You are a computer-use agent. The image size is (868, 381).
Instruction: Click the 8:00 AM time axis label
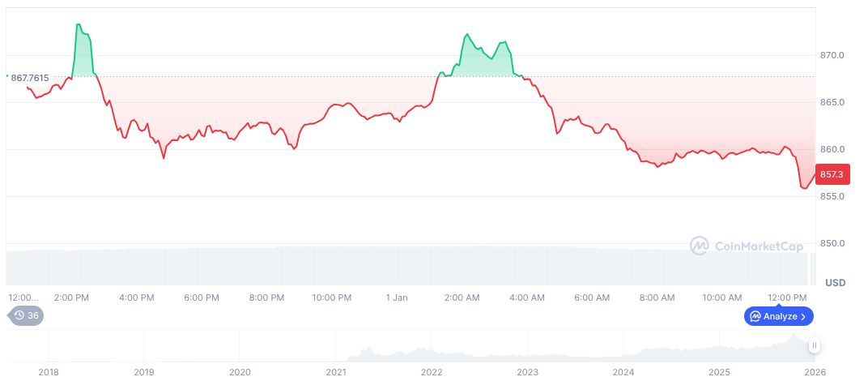[x=657, y=298]
